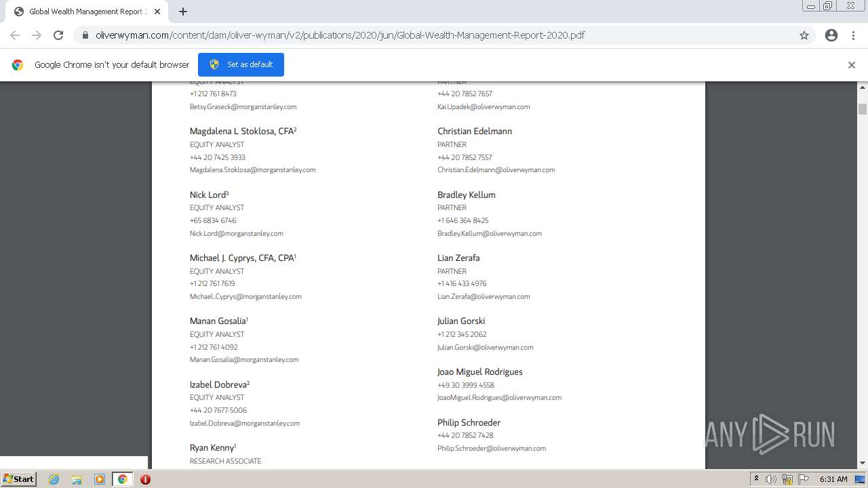Click the show desktop monitor icon
868x488 pixels.
coord(861,479)
